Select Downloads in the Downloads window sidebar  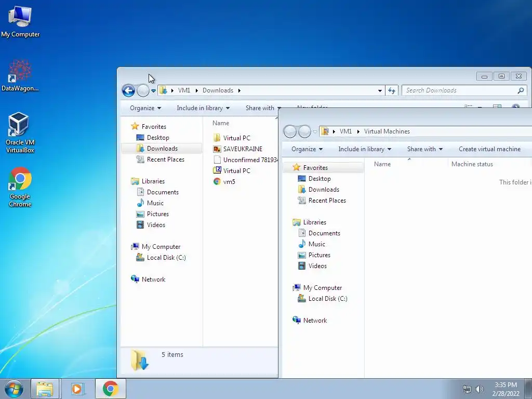coord(162,149)
